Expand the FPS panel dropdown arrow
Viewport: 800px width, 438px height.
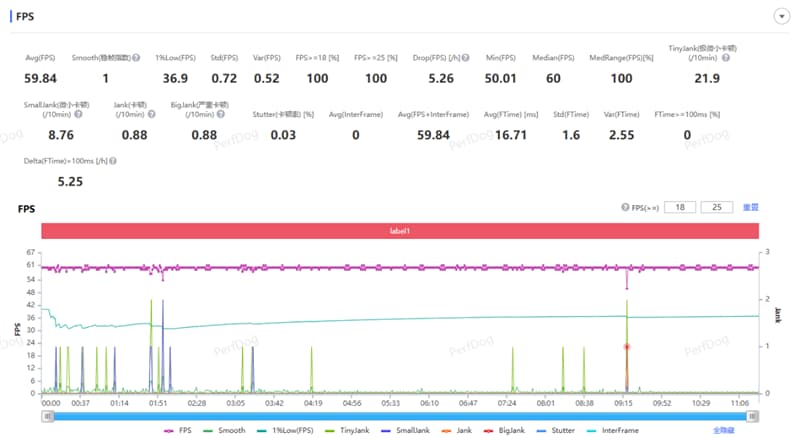pyautogui.click(x=781, y=16)
